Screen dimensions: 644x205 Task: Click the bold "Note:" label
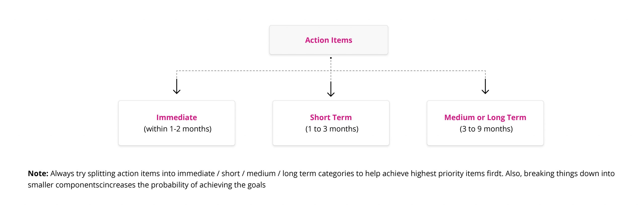click(38, 173)
